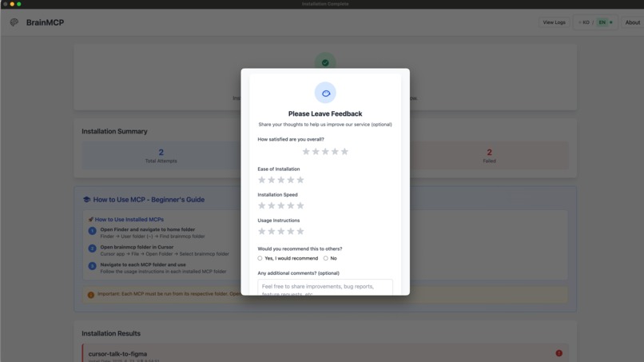Click the green installation success checkmark icon
644x362 pixels.
tap(325, 63)
